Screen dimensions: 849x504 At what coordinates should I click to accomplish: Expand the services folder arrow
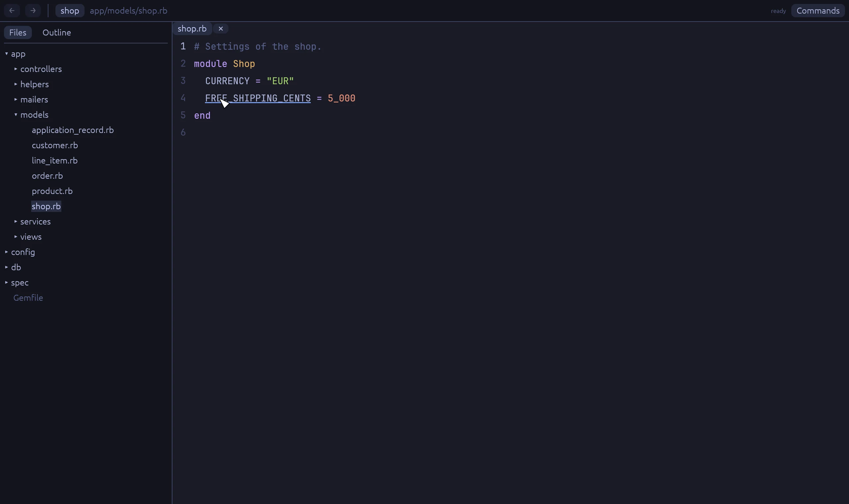[x=16, y=221]
